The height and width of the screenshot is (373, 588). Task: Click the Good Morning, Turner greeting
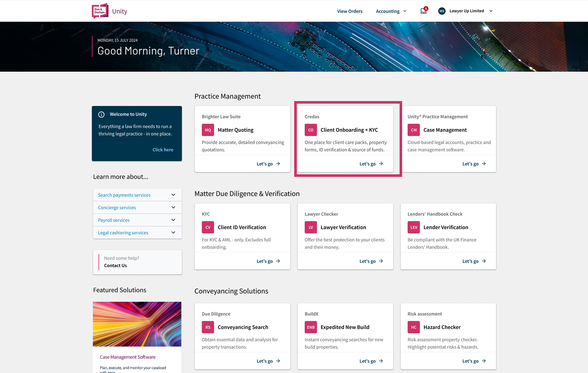point(148,51)
